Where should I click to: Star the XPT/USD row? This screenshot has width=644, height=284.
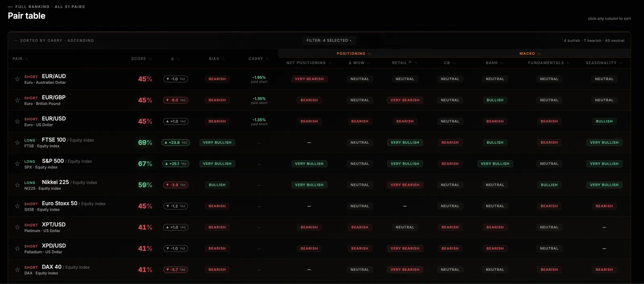point(17,227)
